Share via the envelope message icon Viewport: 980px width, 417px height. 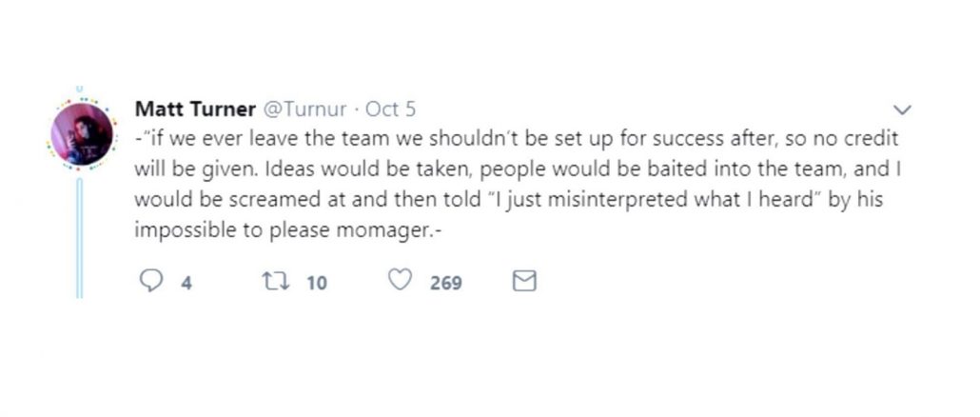(x=524, y=281)
